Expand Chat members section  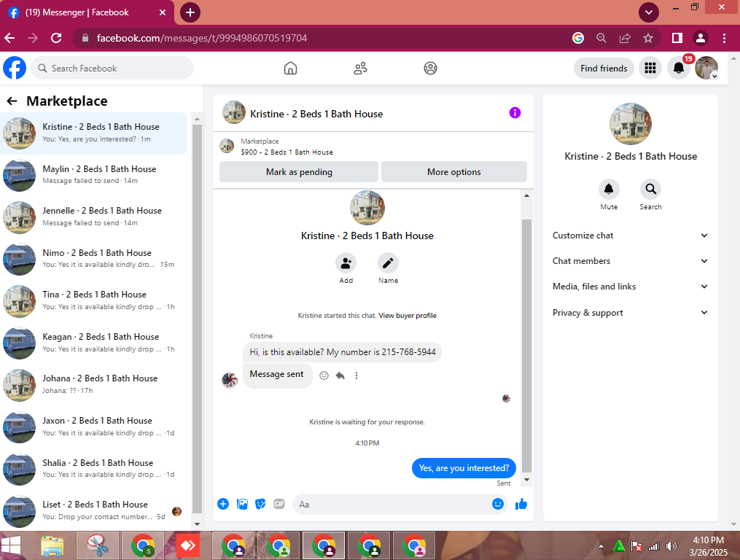[x=630, y=260]
